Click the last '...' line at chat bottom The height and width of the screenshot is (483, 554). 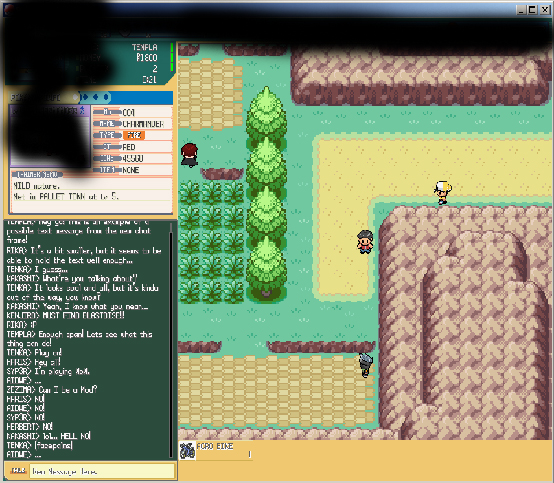pyautogui.click(x=24, y=454)
